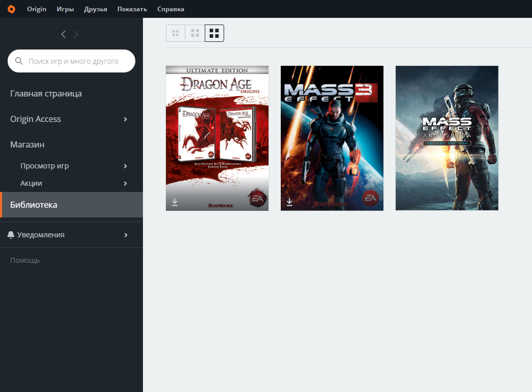The image size is (532, 392).
Task: Open the Справка menu
Action: (171, 9)
